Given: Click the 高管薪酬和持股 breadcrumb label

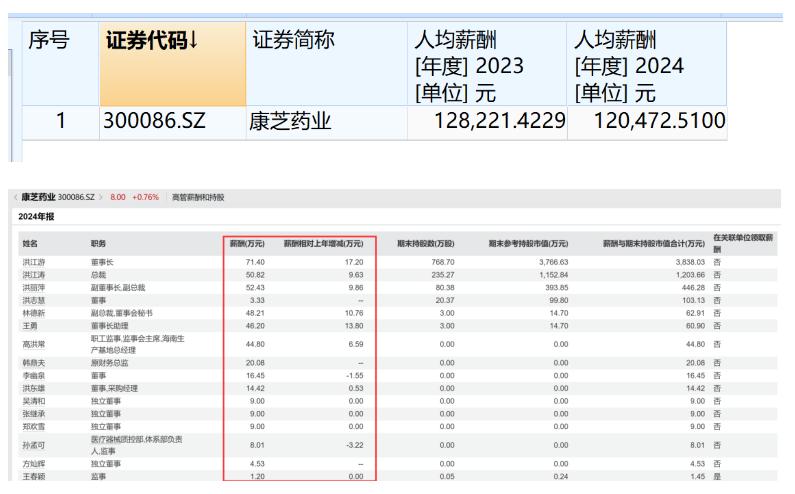Looking at the screenshot, I should point(198,197).
